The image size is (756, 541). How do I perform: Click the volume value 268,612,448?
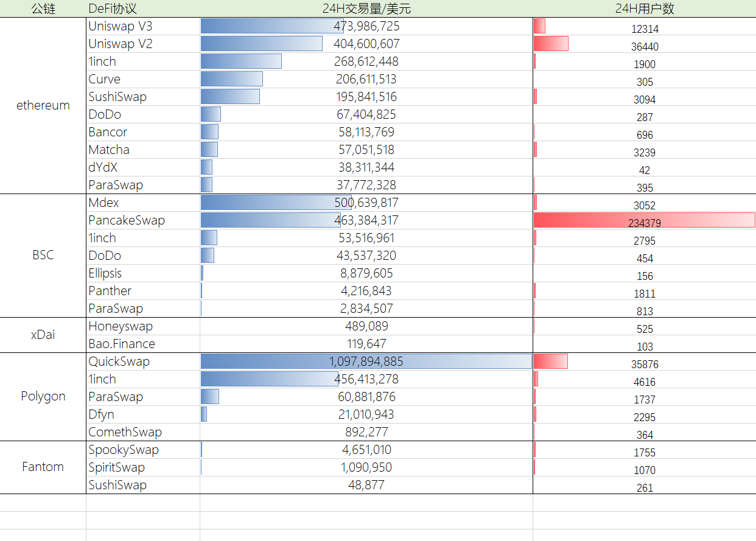coord(366,61)
